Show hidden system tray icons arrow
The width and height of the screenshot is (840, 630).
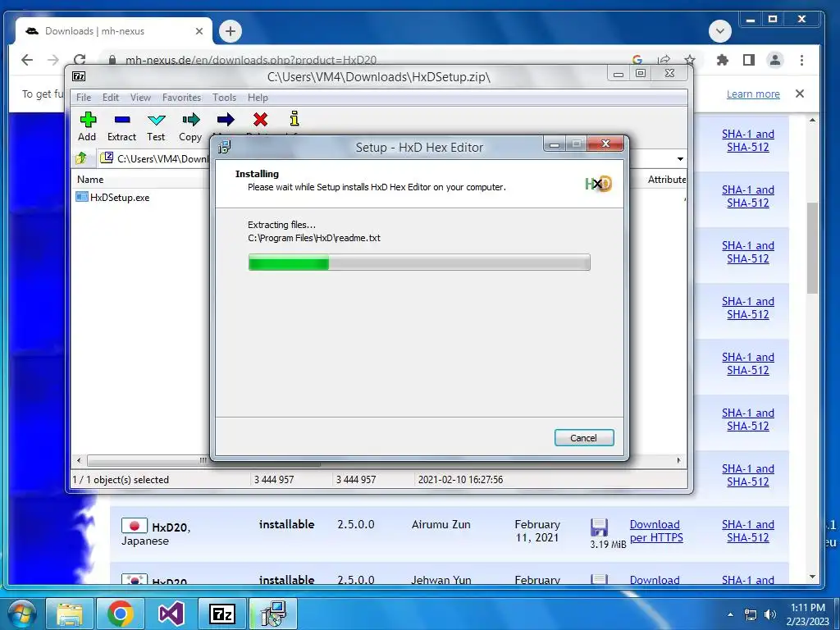(730, 614)
